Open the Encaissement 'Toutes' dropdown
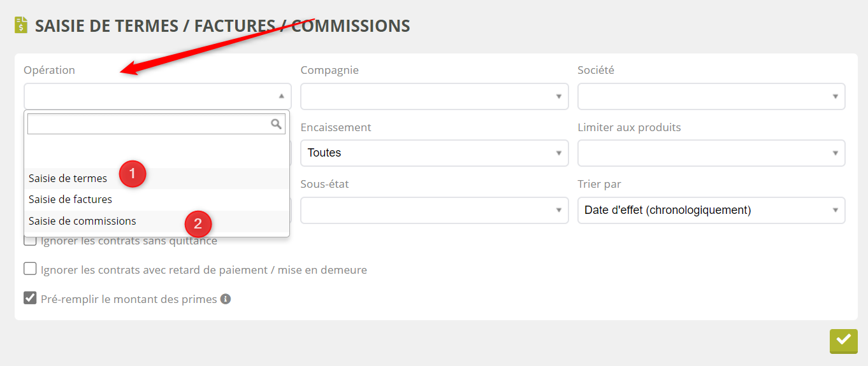This screenshot has width=868, height=366. click(x=434, y=153)
